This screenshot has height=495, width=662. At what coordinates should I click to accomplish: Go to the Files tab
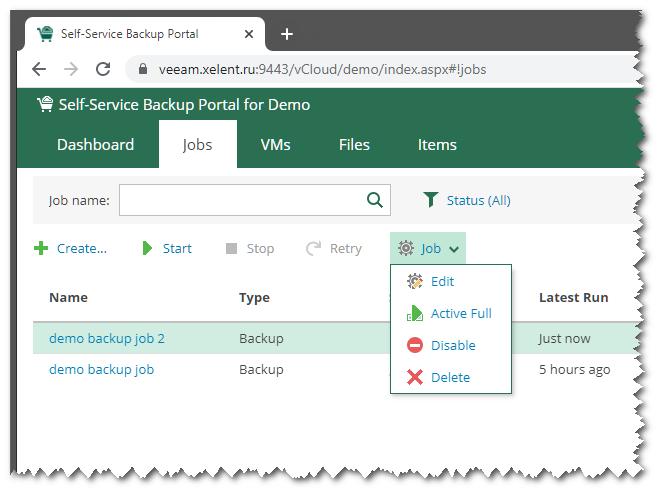click(354, 144)
